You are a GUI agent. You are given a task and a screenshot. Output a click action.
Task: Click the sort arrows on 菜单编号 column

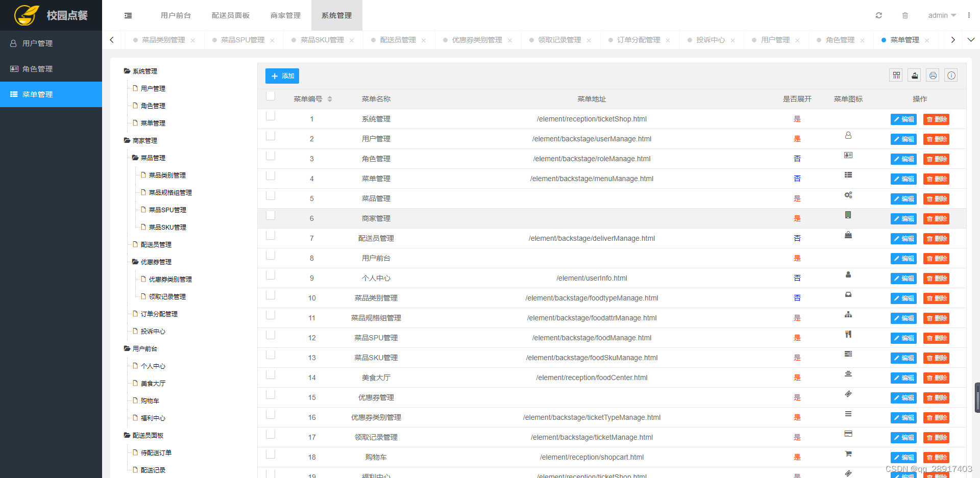(330, 99)
